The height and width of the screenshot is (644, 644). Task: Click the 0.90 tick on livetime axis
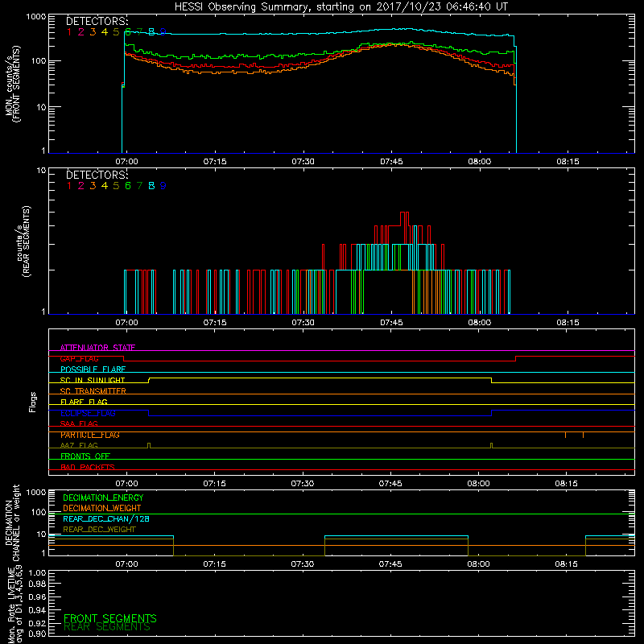(37, 634)
